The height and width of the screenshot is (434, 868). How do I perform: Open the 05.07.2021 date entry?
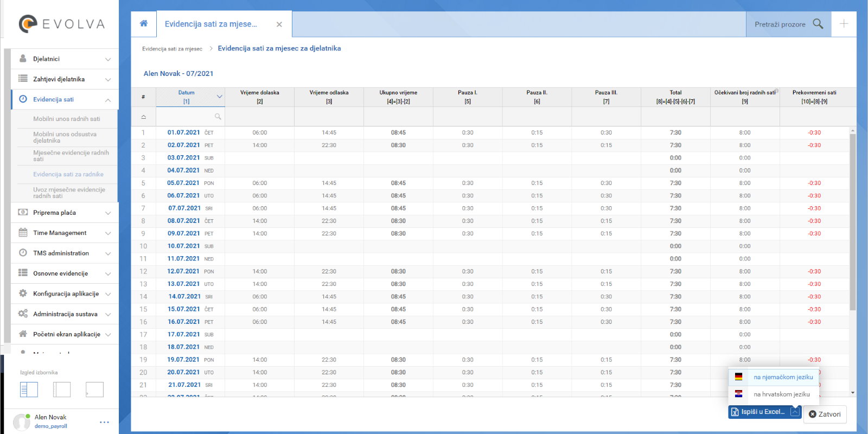coord(183,183)
